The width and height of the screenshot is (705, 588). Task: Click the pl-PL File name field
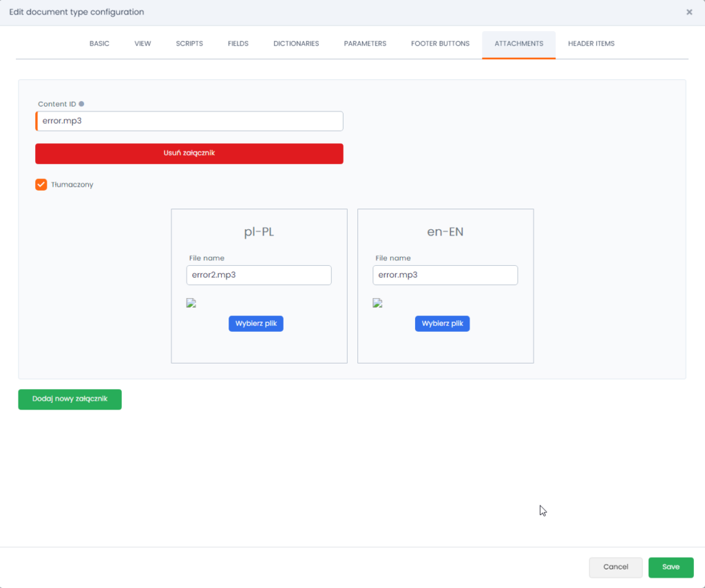[x=258, y=275]
